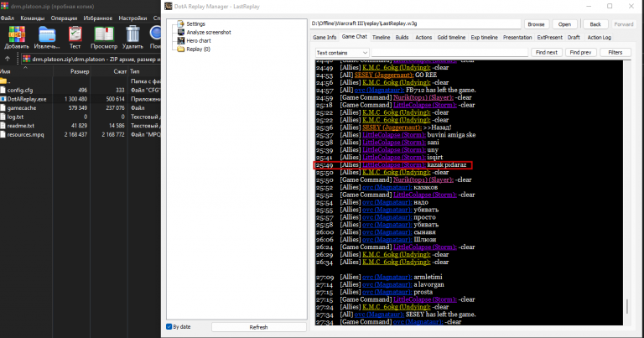Click ovc (Magnataur) link at 27:09

(387, 278)
